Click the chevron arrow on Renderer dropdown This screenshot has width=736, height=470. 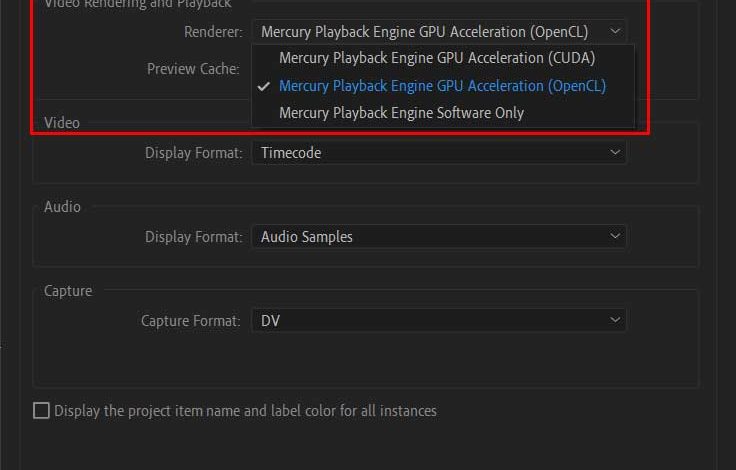pyautogui.click(x=615, y=31)
